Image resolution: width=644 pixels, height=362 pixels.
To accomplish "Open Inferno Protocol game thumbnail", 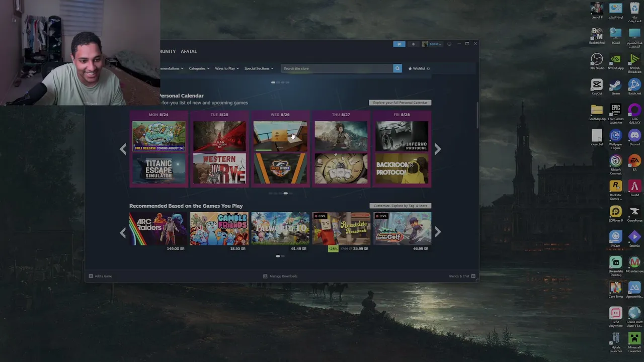I will pos(402,136).
